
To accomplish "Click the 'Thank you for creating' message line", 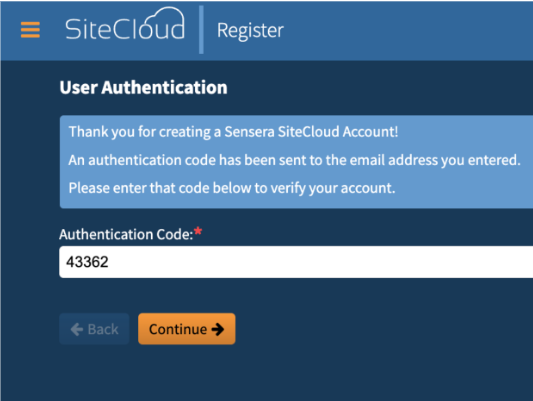I will click(x=233, y=132).
